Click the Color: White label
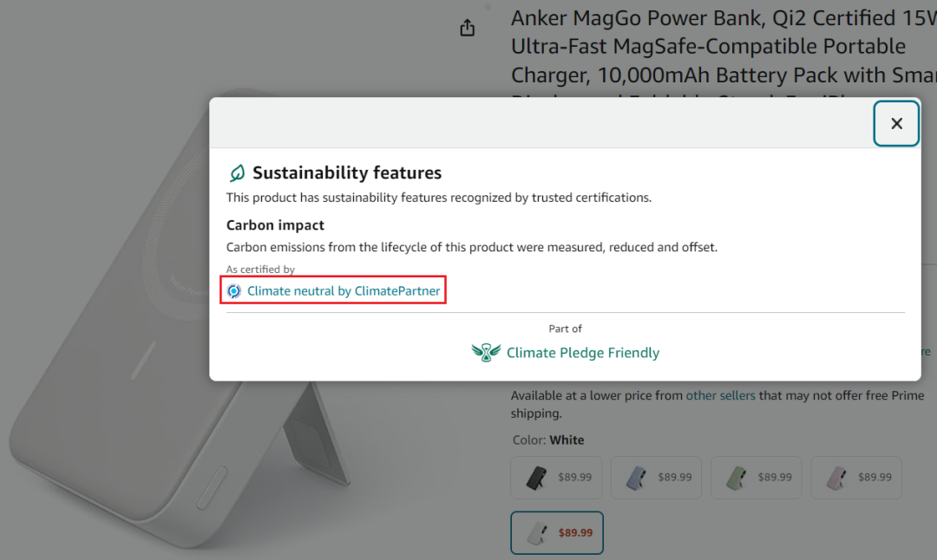The width and height of the screenshot is (937, 560). [548, 440]
